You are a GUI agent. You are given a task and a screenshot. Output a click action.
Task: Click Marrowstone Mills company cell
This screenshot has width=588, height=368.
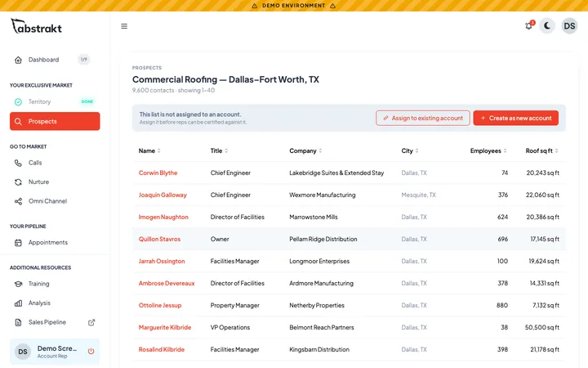coord(313,217)
